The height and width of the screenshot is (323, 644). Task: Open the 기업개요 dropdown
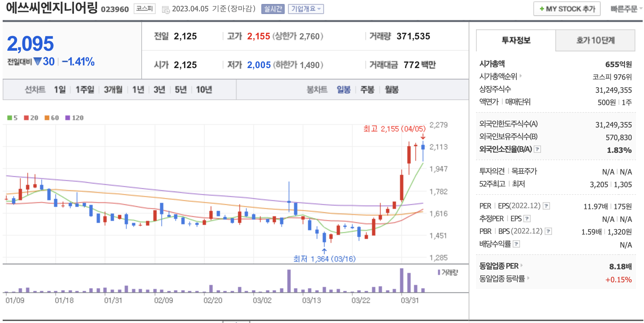click(x=306, y=9)
